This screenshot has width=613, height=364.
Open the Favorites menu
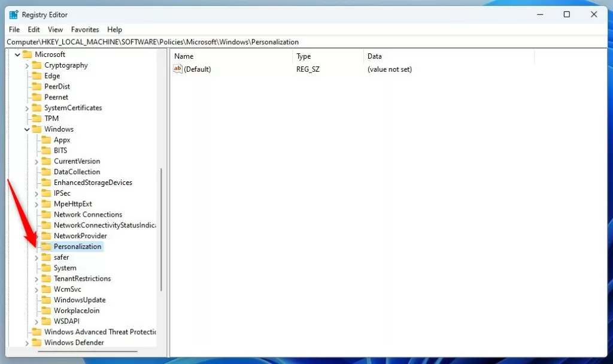85,29
